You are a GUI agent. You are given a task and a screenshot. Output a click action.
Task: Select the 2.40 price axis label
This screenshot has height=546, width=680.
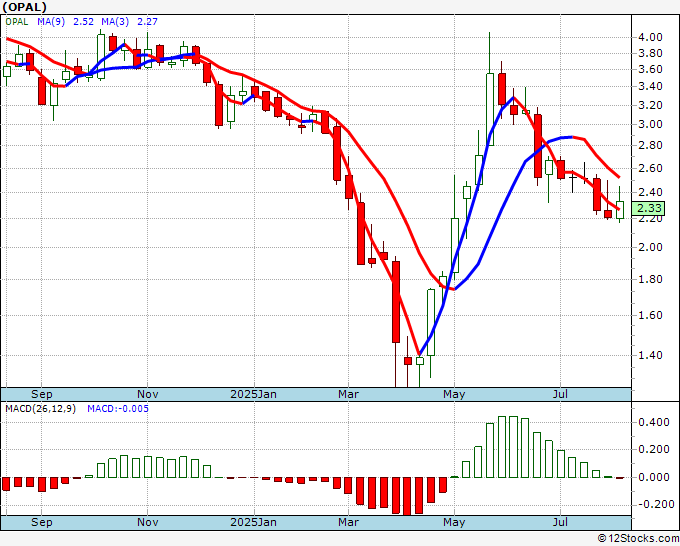point(650,192)
